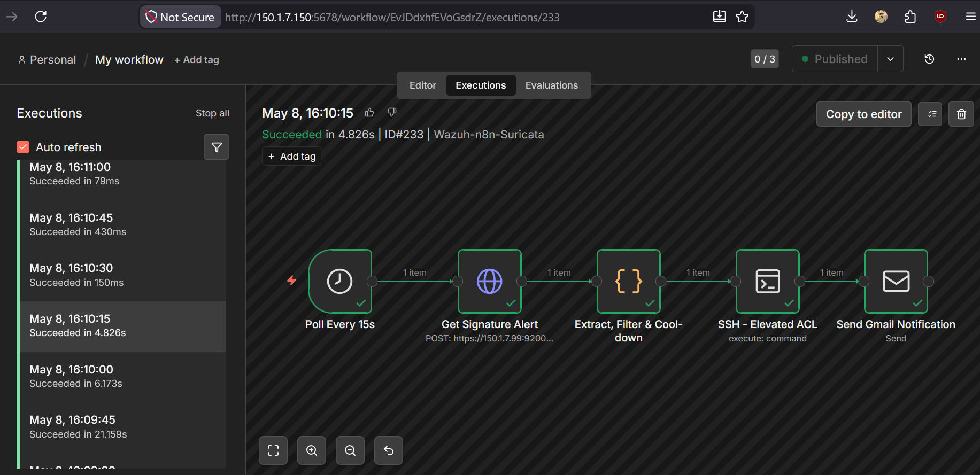The height and width of the screenshot is (475, 980).
Task: Open the uBlock Origin extension icon
Action: 940,17
